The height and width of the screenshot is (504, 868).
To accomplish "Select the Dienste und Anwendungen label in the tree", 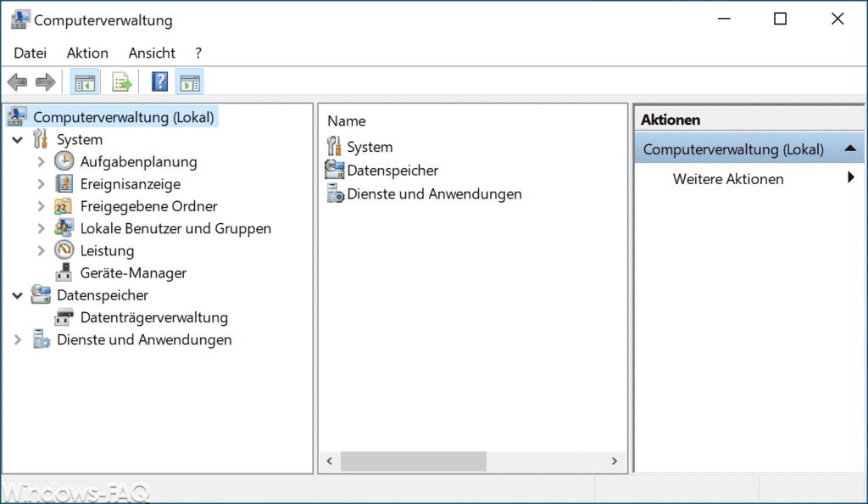I will pyautogui.click(x=144, y=339).
